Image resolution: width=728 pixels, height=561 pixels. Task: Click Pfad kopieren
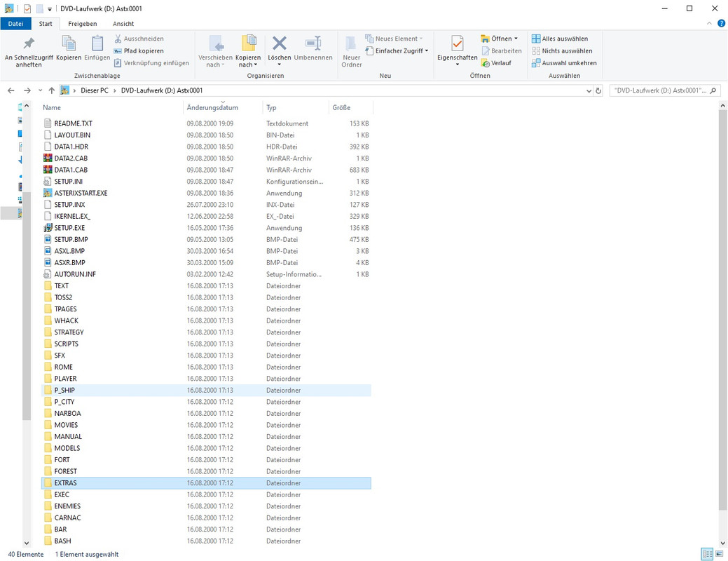tap(139, 50)
